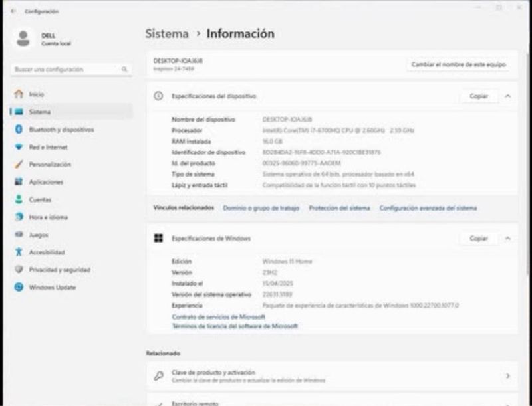This screenshot has height=406, width=532.
Task: Select the Id. del producto value
Action: point(301,163)
